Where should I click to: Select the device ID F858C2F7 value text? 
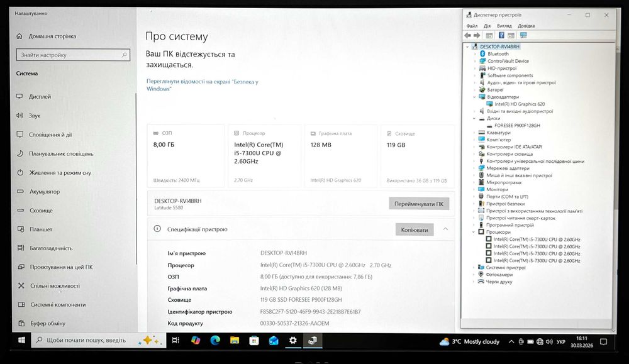click(x=310, y=311)
